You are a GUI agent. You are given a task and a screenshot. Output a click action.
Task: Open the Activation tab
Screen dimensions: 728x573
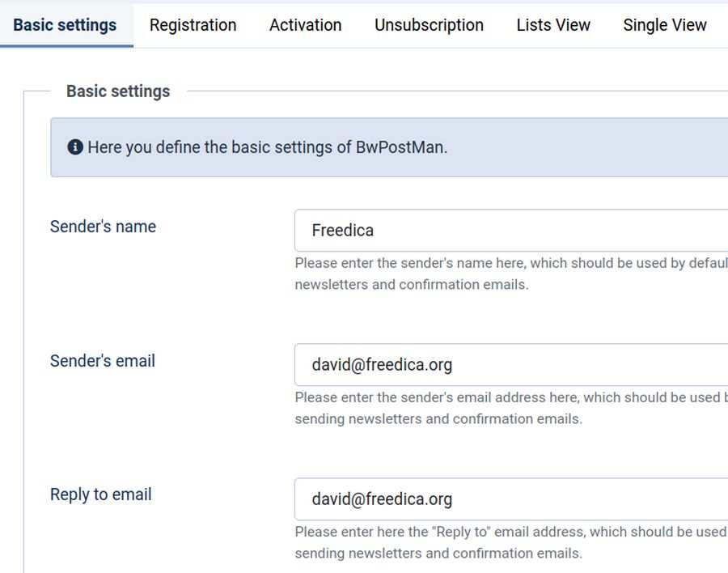pos(305,25)
